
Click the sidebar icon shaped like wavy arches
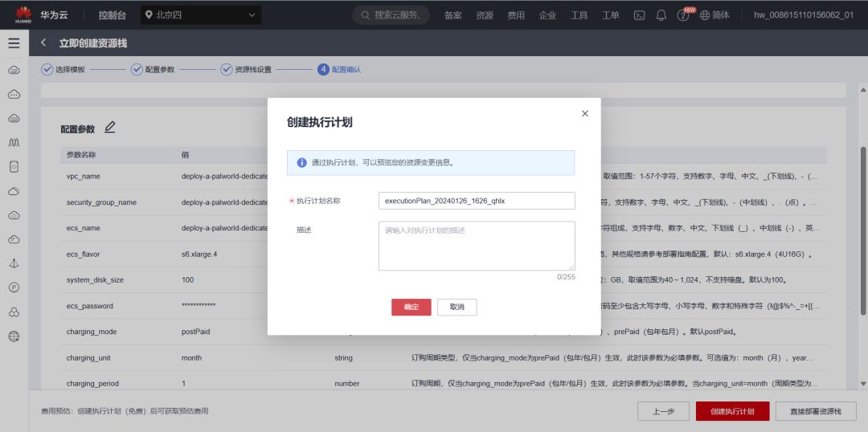pos(14,143)
